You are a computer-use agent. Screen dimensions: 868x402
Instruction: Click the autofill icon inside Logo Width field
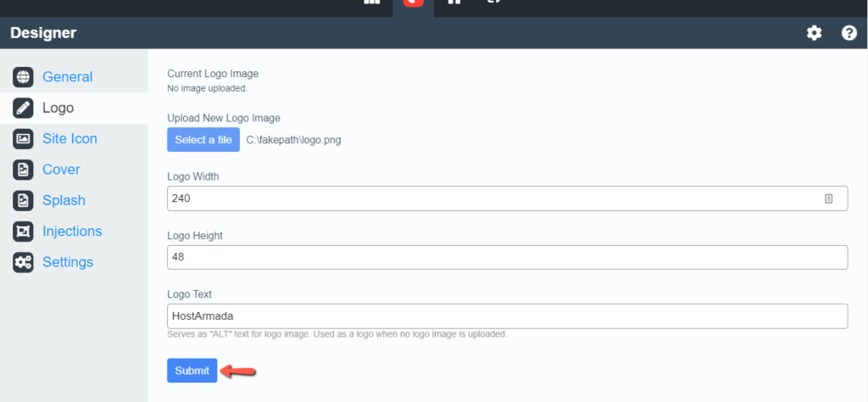829,198
